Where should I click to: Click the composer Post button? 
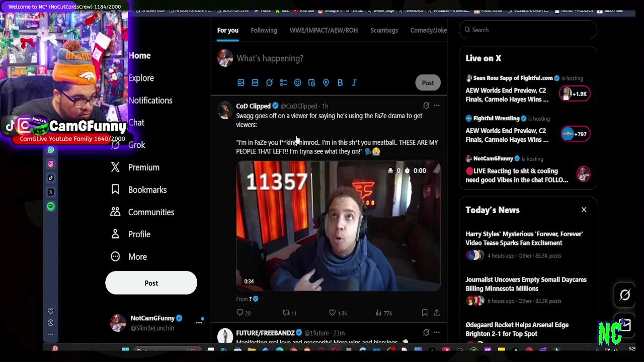pyautogui.click(x=428, y=83)
